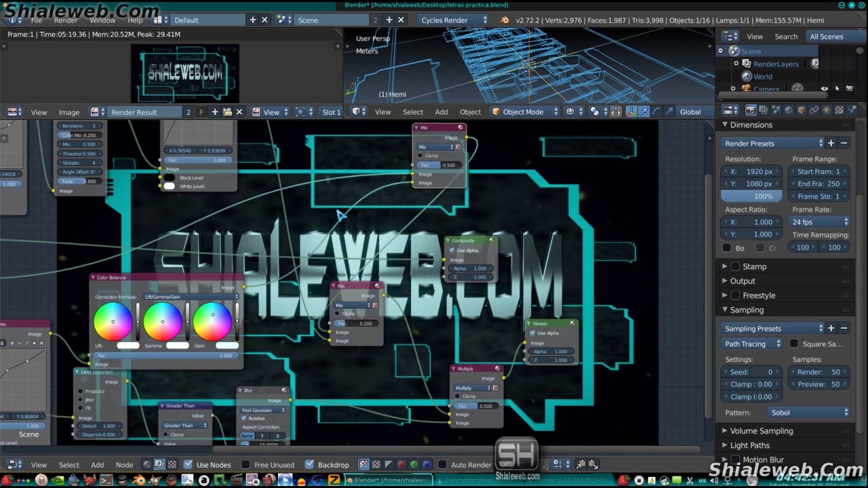Open the Render menu in top bar

click(66, 20)
